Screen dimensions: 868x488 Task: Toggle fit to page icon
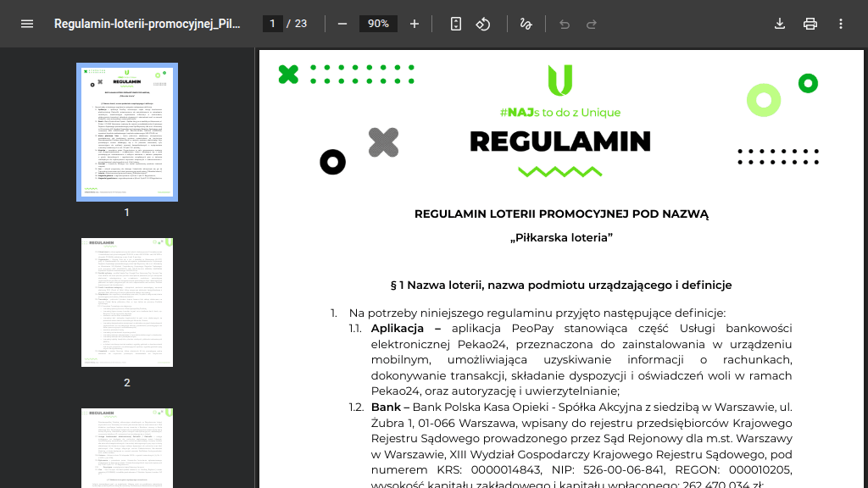pyautogui.click(x=455, y=24)
